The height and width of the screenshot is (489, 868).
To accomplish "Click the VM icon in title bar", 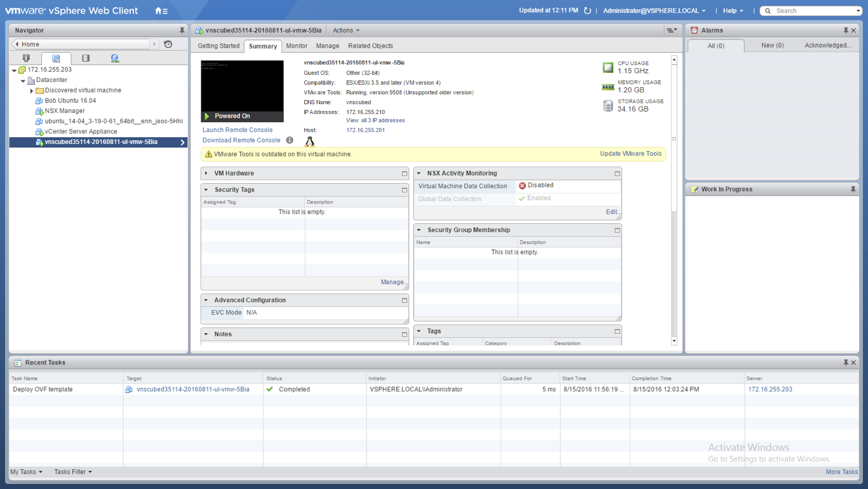I will [x=199, y=30].
